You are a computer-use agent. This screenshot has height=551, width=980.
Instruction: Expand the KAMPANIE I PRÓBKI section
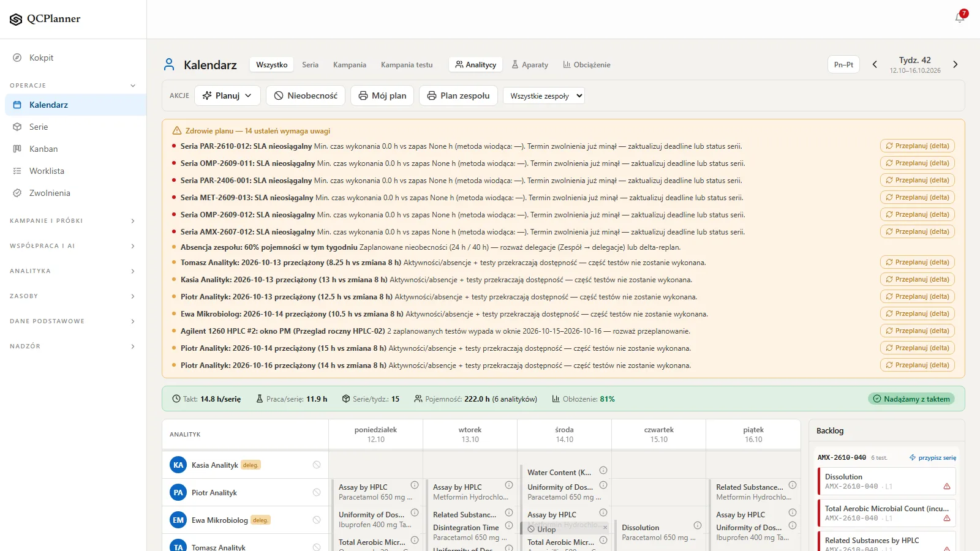click(73, 220)
